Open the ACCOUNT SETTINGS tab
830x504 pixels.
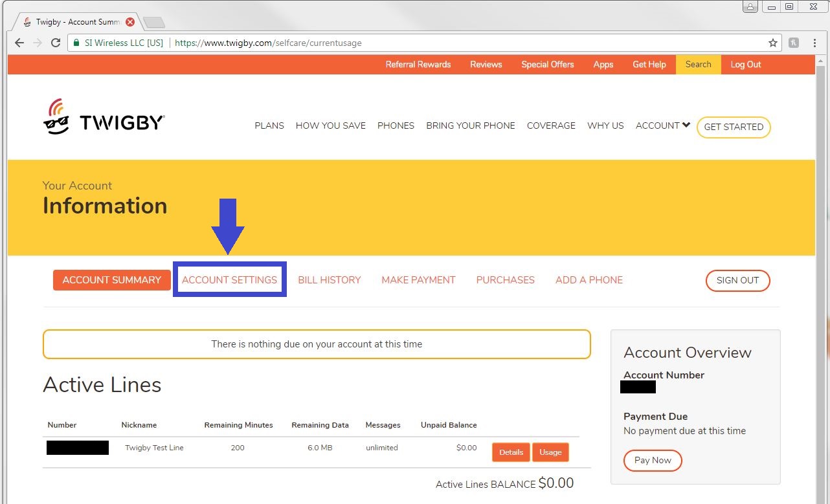point(229,280)
